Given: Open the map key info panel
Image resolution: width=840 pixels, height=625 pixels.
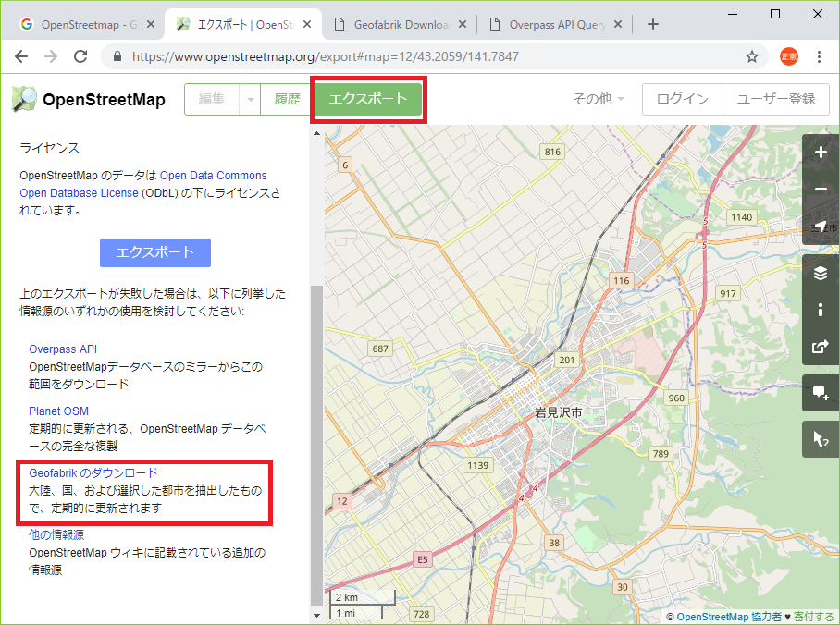Looking at the screenshot, I should point(821,310).
